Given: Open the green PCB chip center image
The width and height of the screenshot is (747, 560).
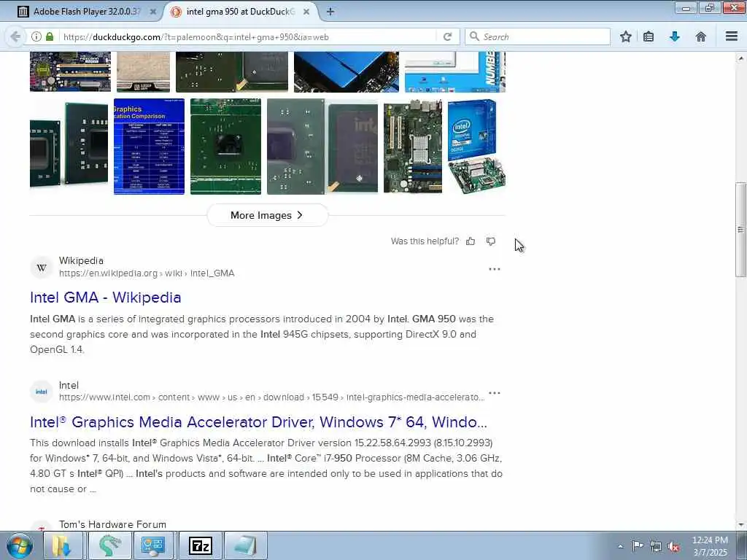Looking at the screenshot, I should 226,147.
